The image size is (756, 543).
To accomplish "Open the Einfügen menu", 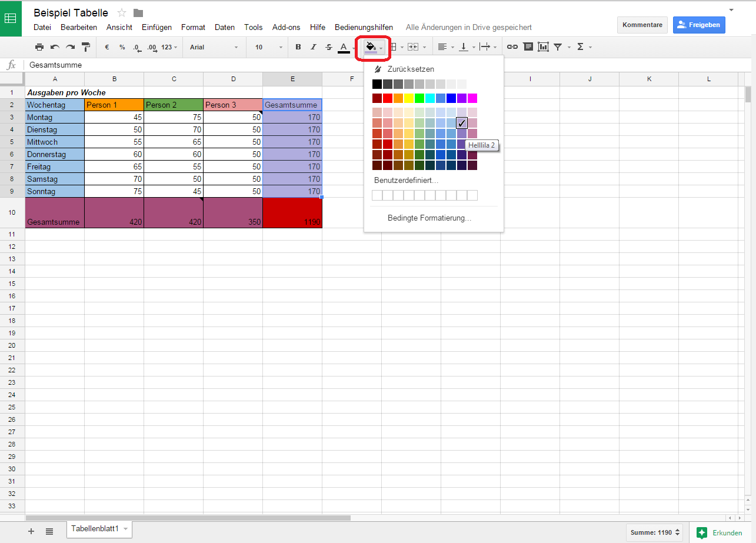I will pyautogui.click(x=156, y=27).
